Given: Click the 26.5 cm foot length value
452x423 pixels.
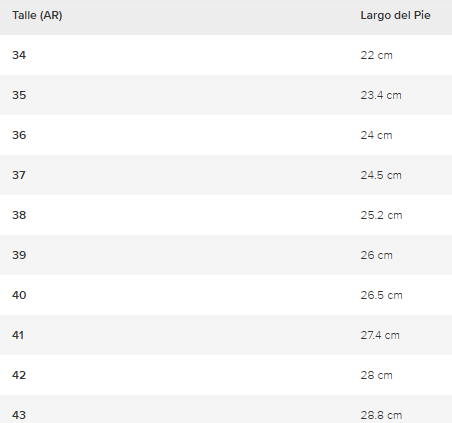Looking at the screenshot, I should pyautogui.click(x=381, y=295).
